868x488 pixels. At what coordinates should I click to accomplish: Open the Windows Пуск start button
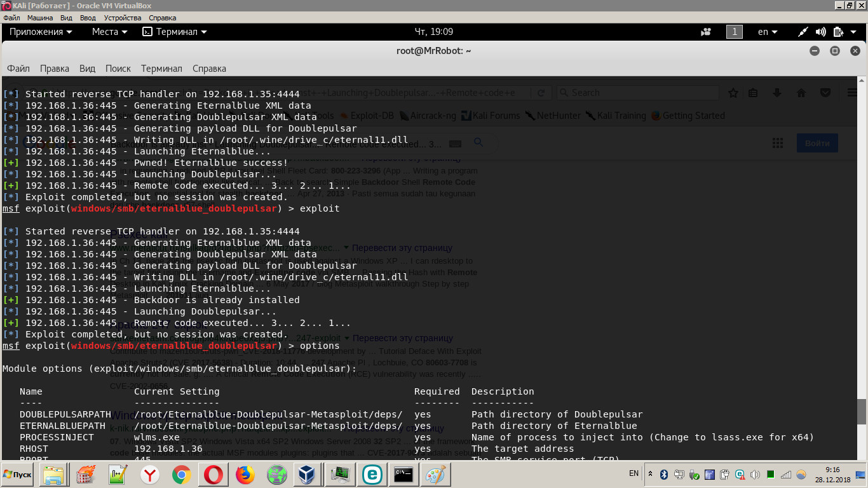(18, 475)
